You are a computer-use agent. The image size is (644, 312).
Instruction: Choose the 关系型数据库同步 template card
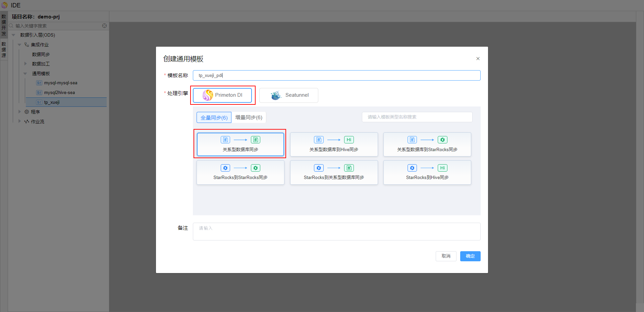click(240, 144)
